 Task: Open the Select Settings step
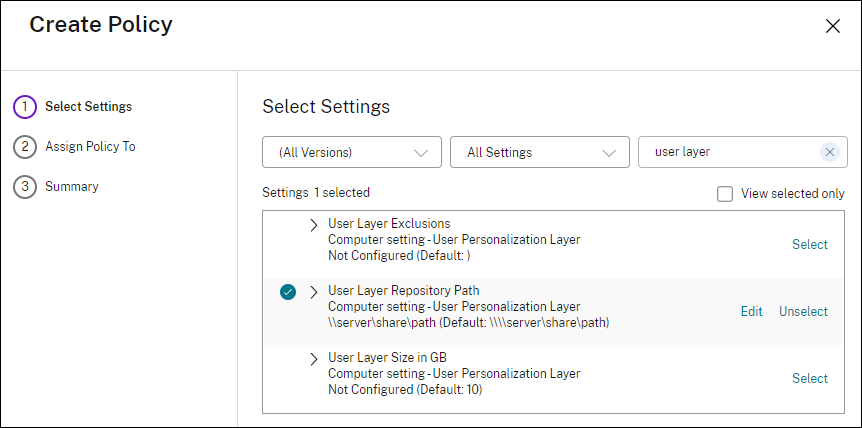[x=88, y=106]
